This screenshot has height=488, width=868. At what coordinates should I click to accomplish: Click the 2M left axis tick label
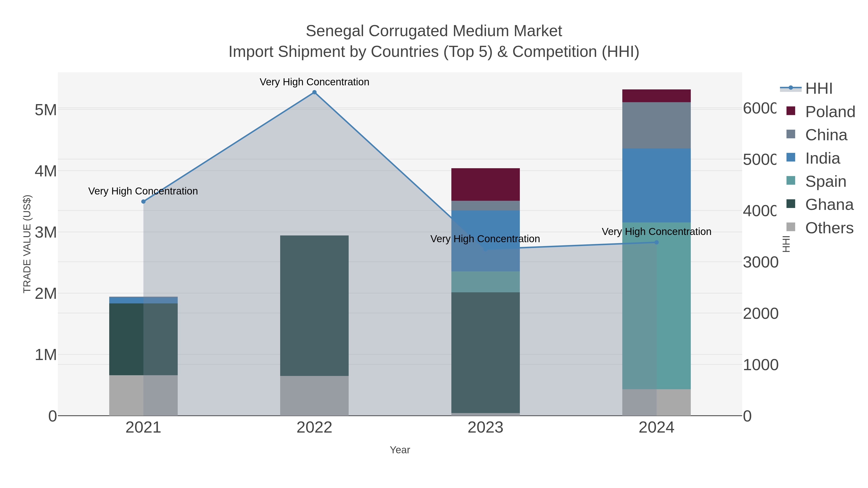coord(46,294)
